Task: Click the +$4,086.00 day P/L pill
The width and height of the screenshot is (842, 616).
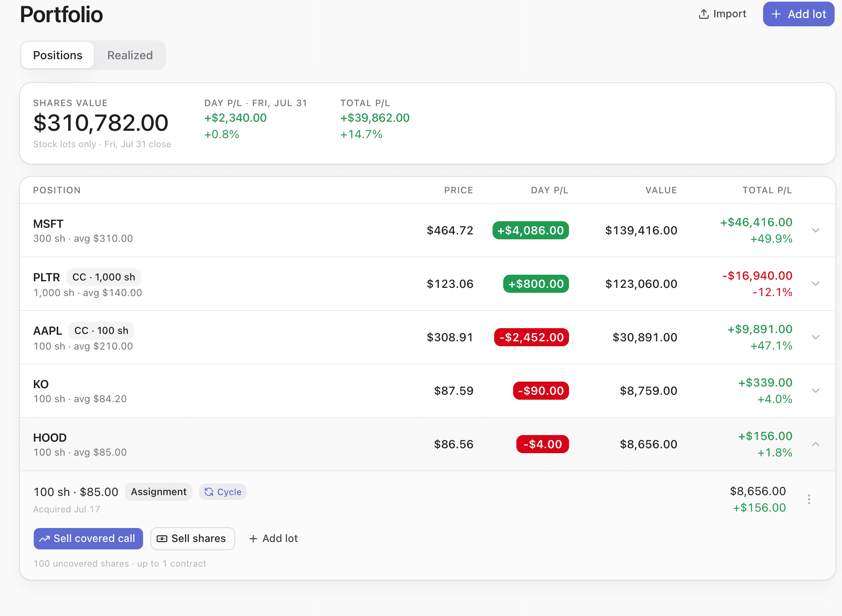Action: pos(530,230)
